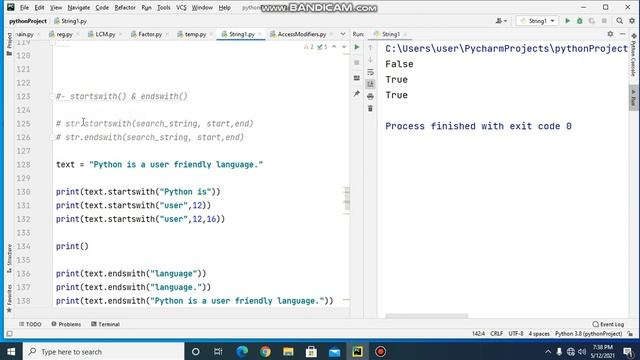Click pythonProject breadcrumb

28,21
